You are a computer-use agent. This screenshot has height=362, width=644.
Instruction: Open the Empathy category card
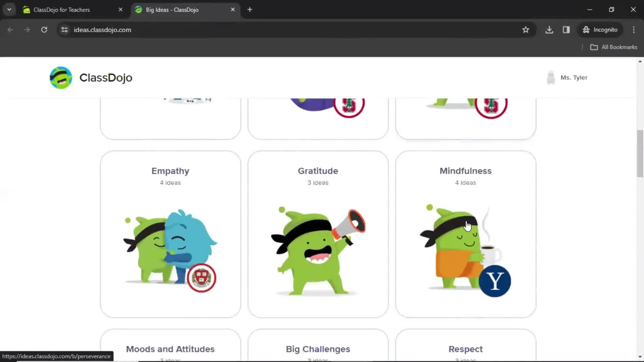coord(170,234)
